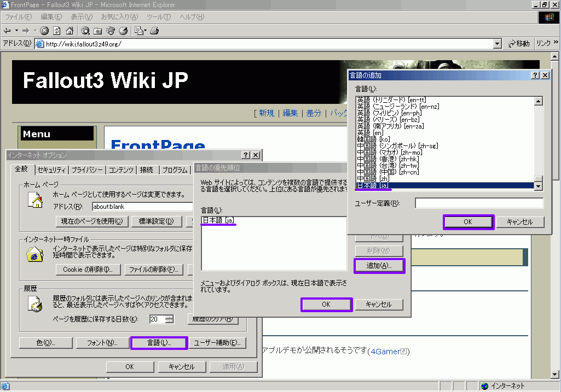This screenshot has height=392, width=561.
Task: Open the Favorites pane toolbar icon
Action: (98, 31)
